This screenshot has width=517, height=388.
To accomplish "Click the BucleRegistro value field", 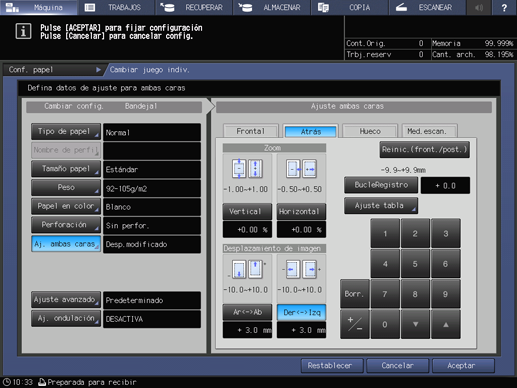I will click(445, 185).
